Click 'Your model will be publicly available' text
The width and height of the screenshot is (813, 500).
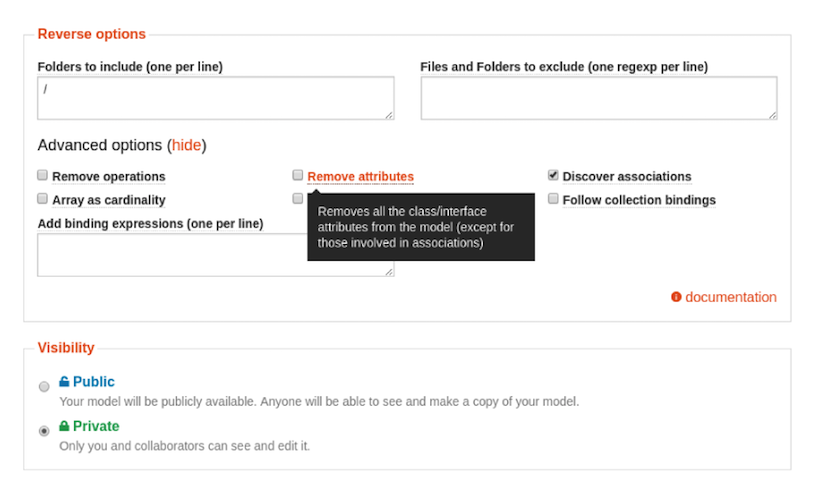click(319, 401)
